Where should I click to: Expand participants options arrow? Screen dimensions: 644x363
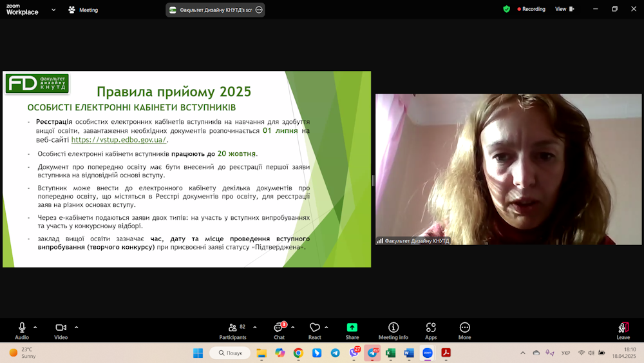(254, 328)
